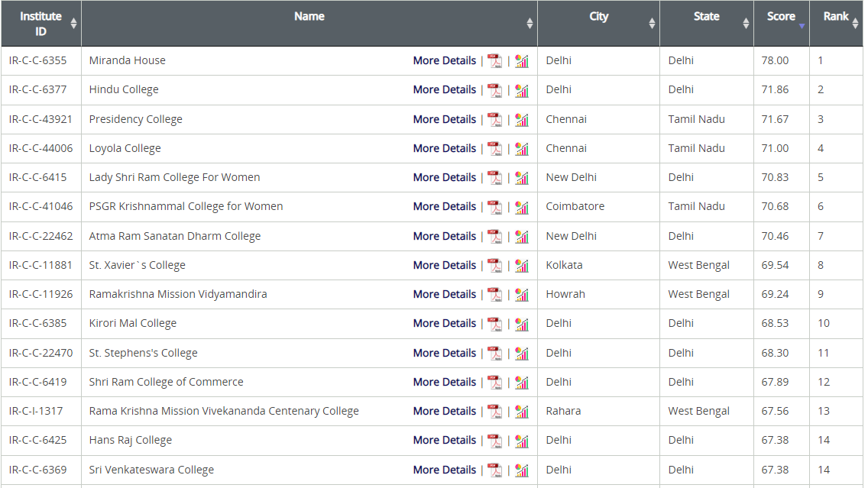Open chart icon for Sri Venkateswara College
Image resolution: width=868 pixels, height=488 pixels.
pos(521,470)
